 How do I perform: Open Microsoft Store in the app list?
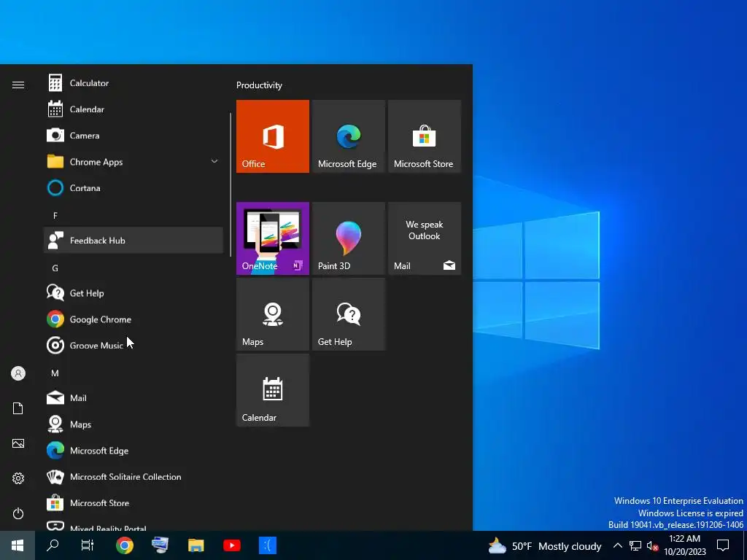(133, 502)
